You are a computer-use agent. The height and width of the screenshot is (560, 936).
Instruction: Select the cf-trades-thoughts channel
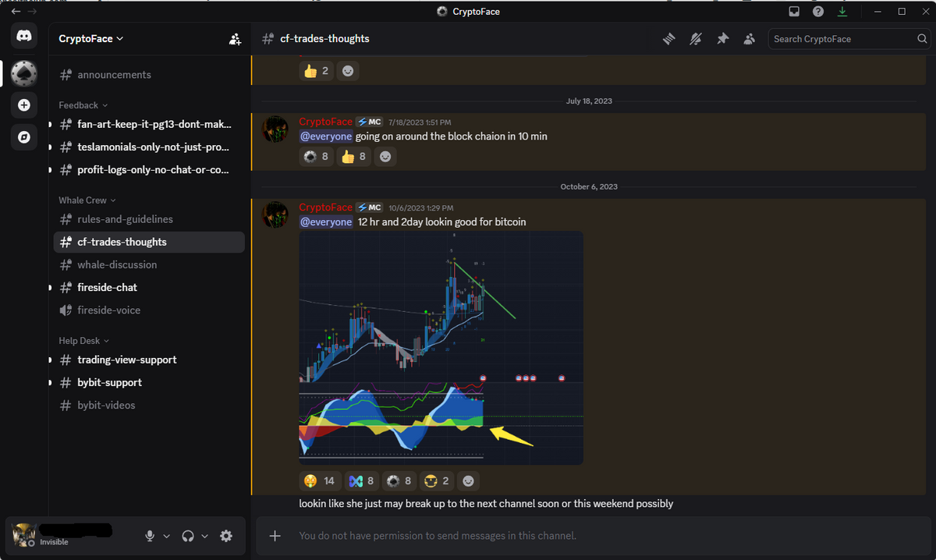[149, 242]
